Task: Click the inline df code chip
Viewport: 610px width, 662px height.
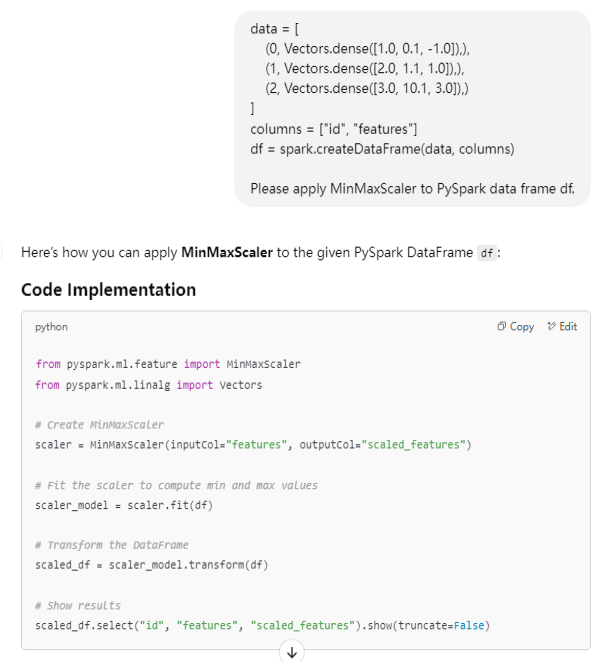Action: [x=487, y=254]
